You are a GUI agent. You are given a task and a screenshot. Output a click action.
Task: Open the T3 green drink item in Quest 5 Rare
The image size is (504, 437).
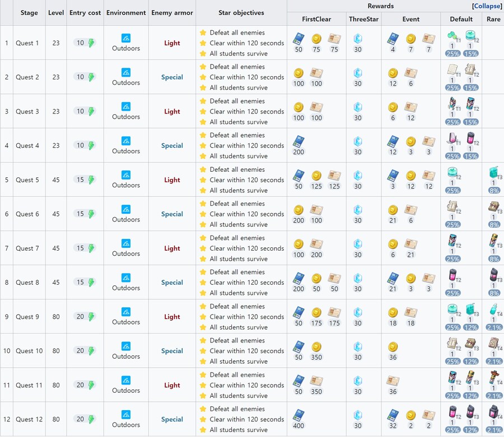tap(494, 173)
